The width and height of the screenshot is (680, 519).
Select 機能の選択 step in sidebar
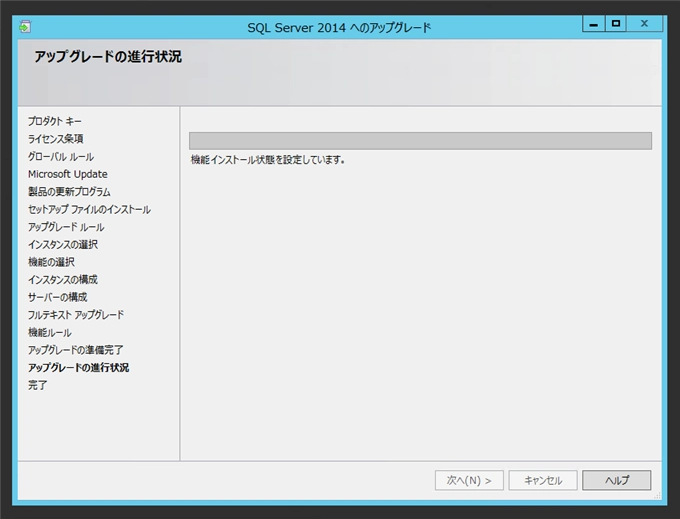point(51,262)
